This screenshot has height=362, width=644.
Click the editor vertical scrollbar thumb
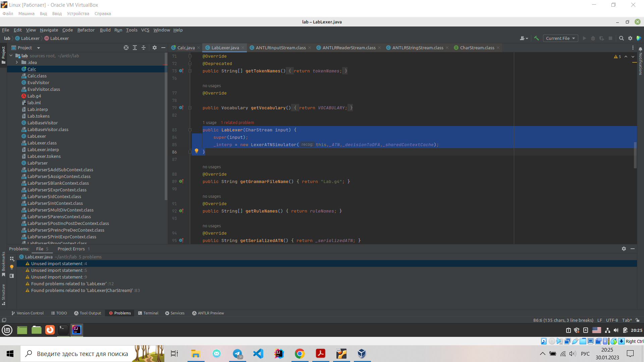tap(635, 155)
